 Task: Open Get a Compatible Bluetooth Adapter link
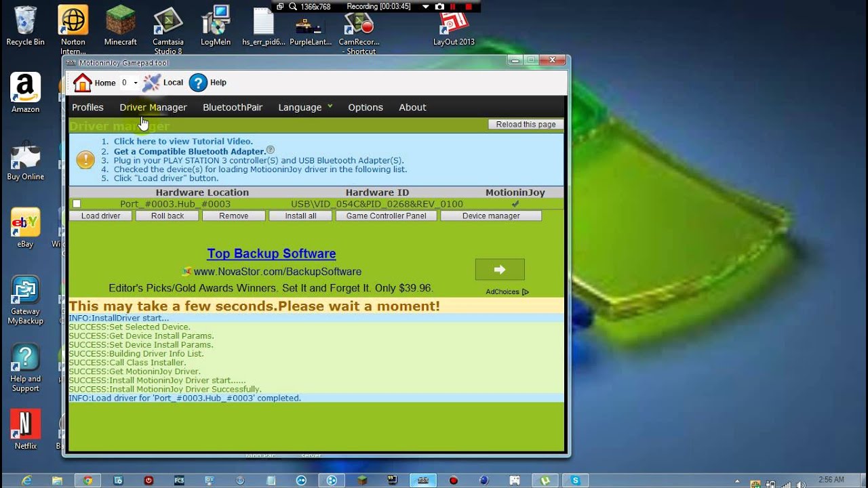189,150
